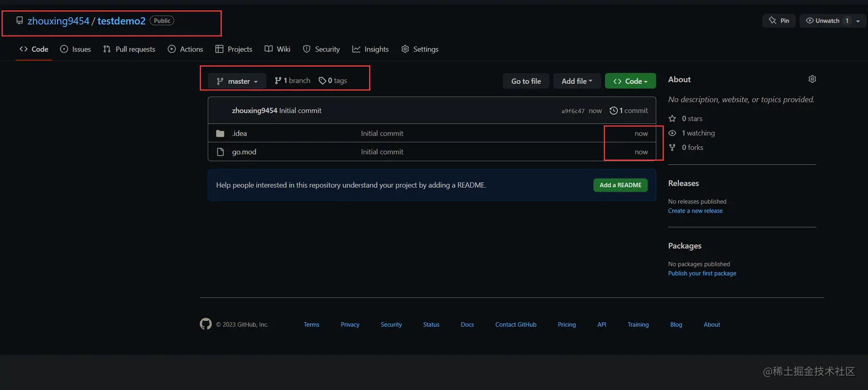The width and height of the screenshot is (868, 390).
Task: Click the go.mod file icon
Action: [x=220, y=152]
